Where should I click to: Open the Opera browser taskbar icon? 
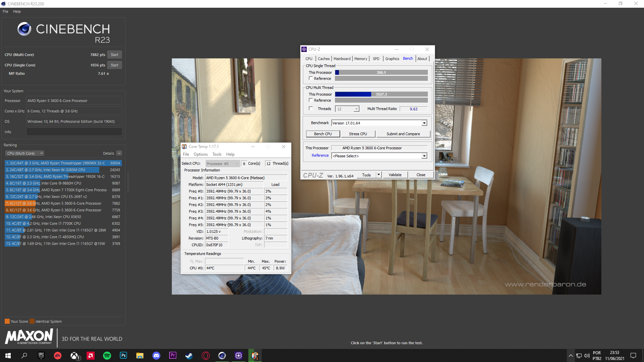pos(206,356)
